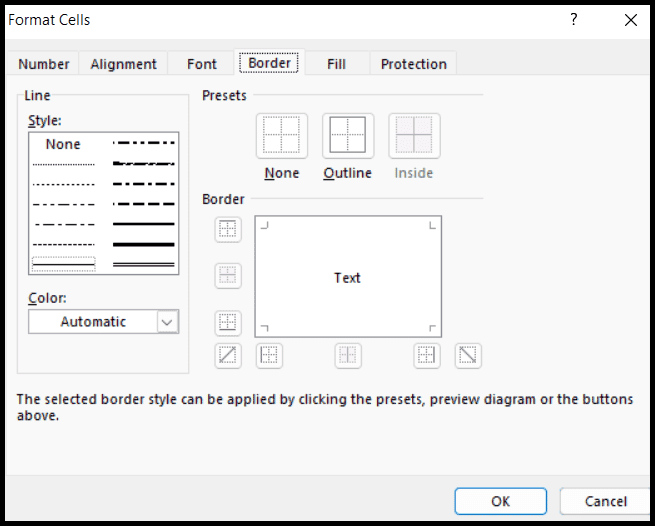Apply the bottom border button

(x=228, y=323)
